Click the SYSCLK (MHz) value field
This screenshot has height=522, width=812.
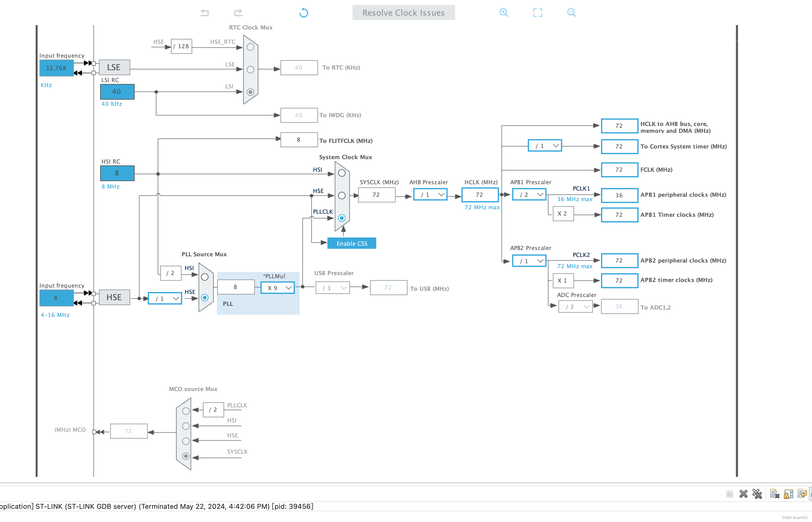click(377, 195)
